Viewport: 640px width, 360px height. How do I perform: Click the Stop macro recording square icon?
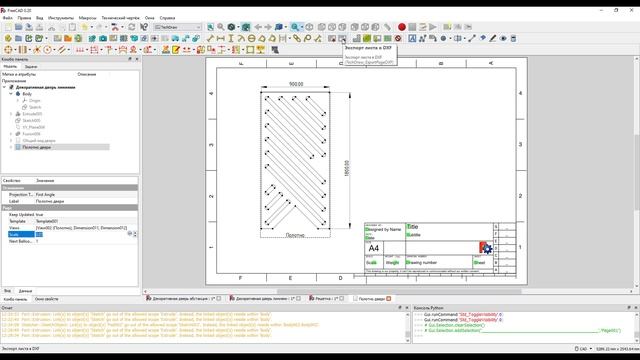click(x=412, y=27)
